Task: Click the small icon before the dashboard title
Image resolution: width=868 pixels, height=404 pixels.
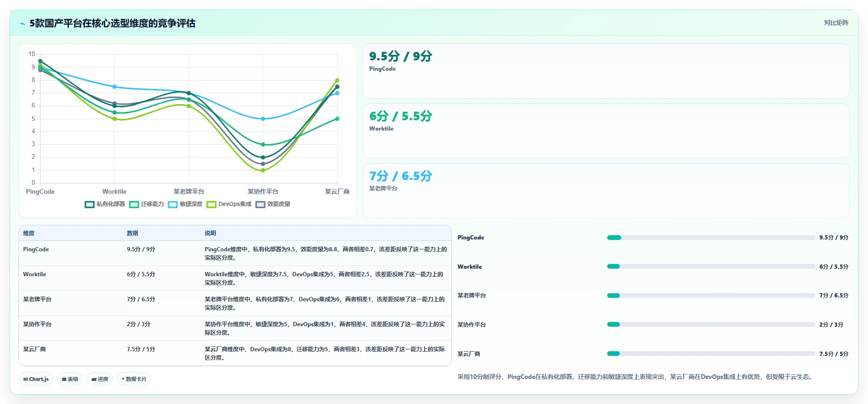Action: tap(22, 24)
